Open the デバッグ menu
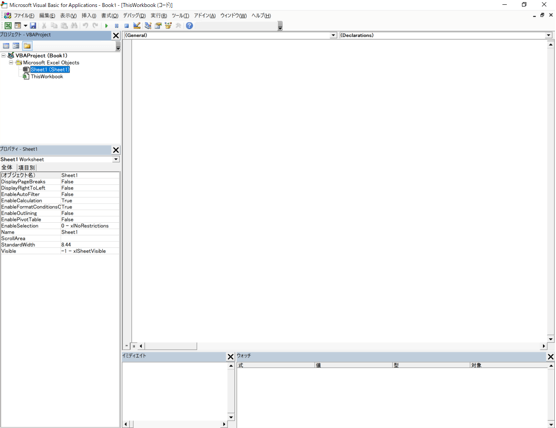The width and height of the screenshot is (556, 428). pyautogui.click(x=134, y=16)
